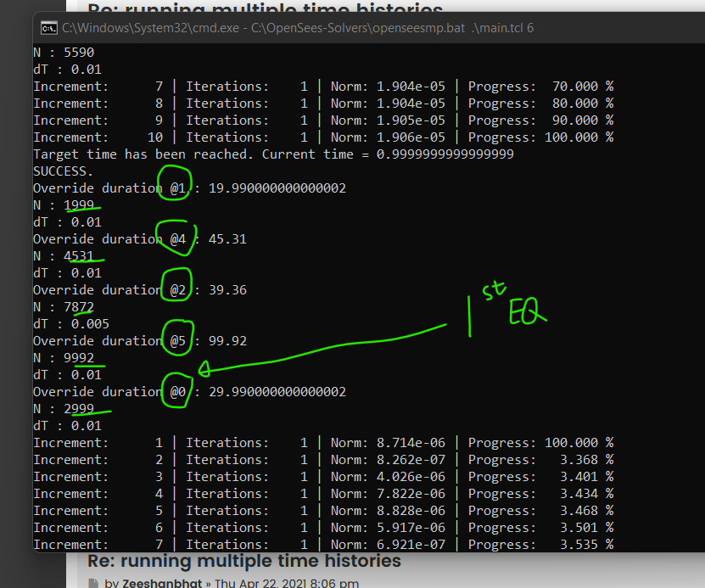
Task: Click the progress value 3.535 %
Action: pos(587,545)
